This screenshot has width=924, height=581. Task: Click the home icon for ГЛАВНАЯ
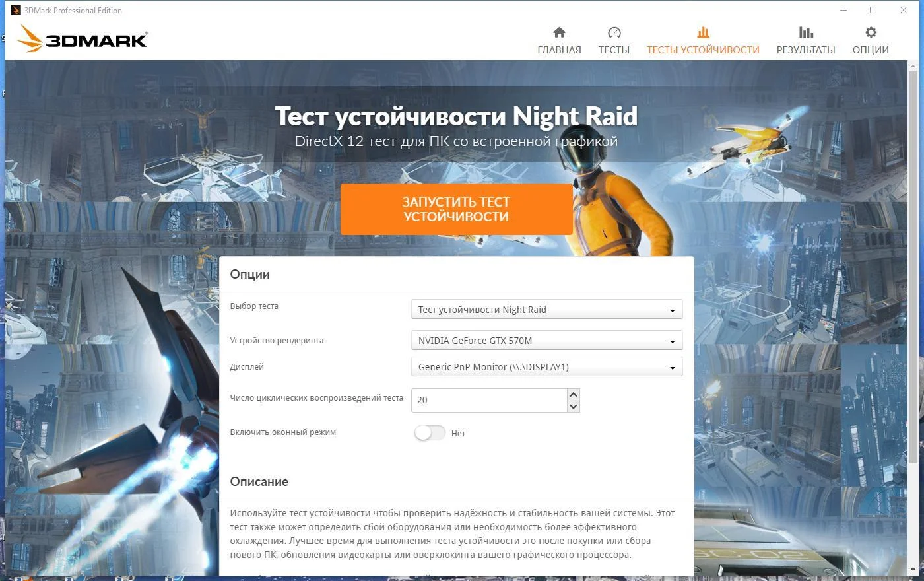point(559,32)
